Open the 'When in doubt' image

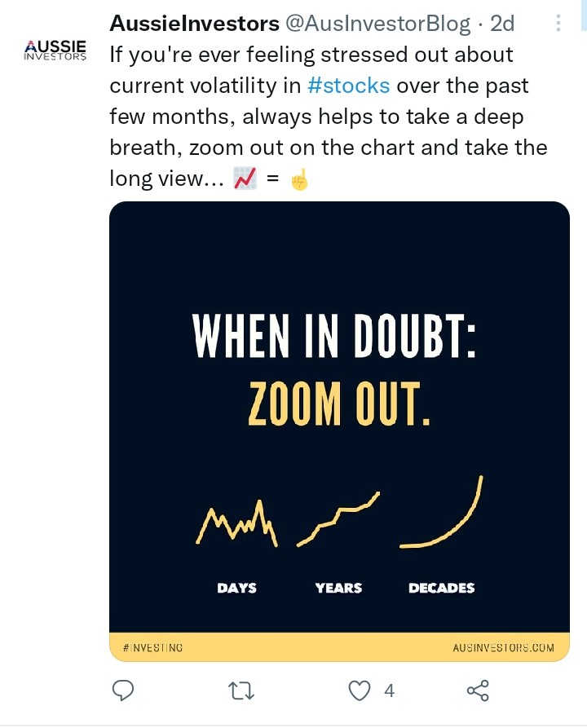tap(339, 269)
